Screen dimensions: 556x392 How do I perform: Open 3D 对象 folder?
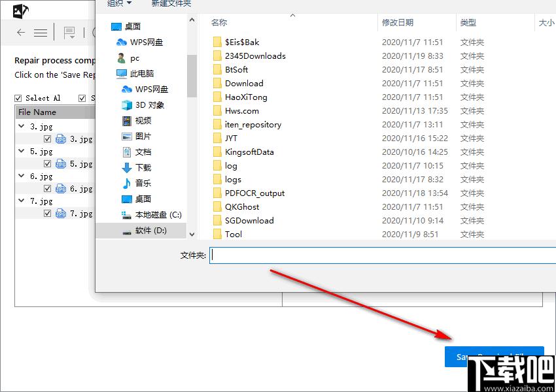pyautogui.click(x=143, y=105)
